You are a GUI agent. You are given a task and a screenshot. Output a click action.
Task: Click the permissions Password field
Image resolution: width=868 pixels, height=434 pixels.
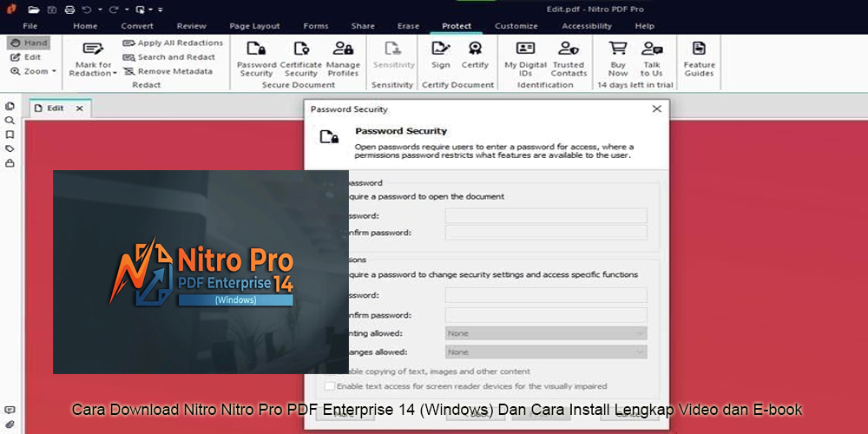pos(546,295)
